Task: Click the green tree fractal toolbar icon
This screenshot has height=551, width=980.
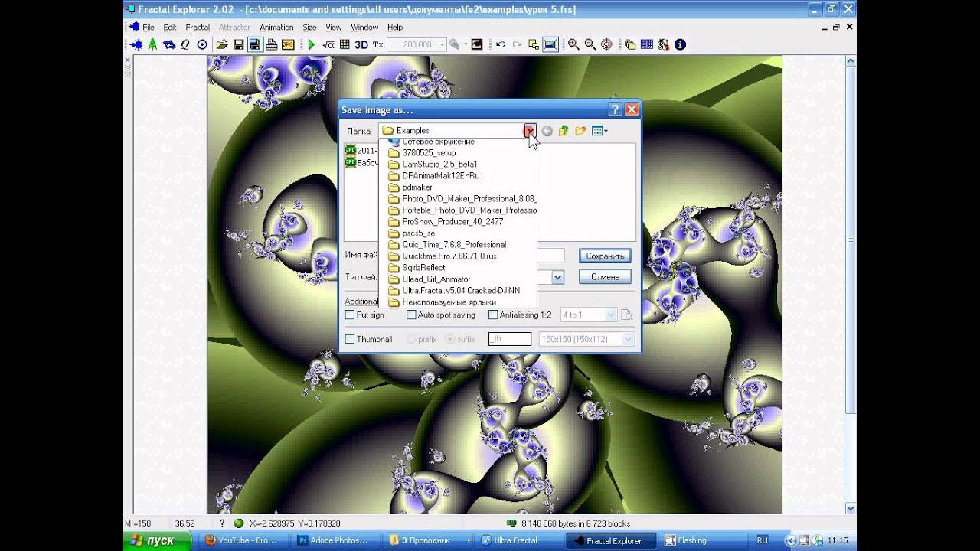Action: point(152,44)
